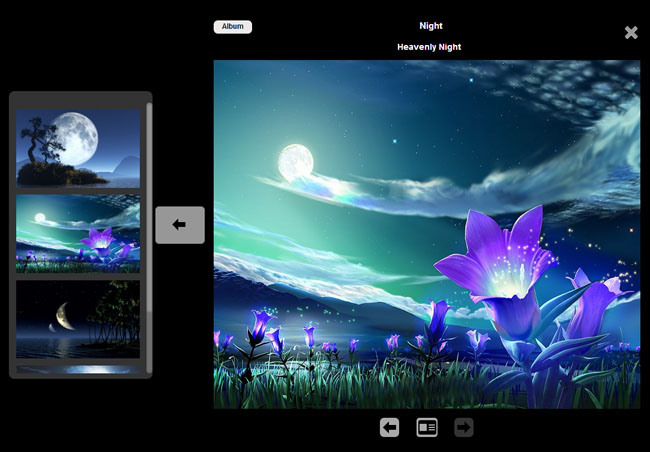The width and height of the screenshot is (650, 452).
Task: Click the previous photo arrow below the image
Action: [390, 428]
